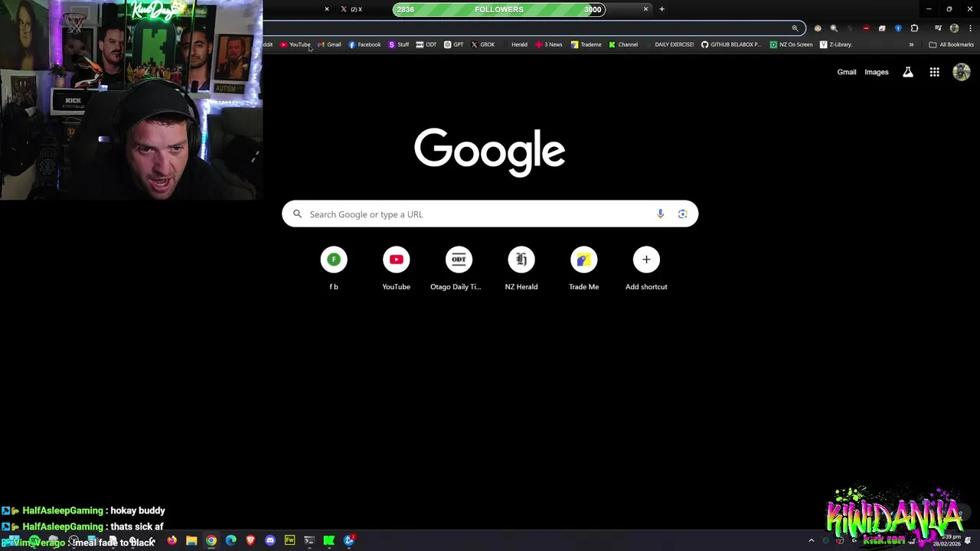
Task: Open the 3 News bookmark
Action: [549, 44]
